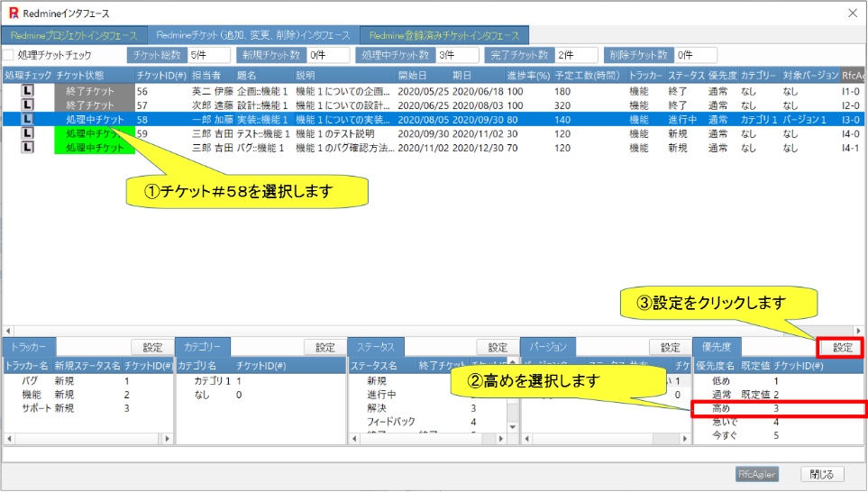868x492 pixels.
Task: Click 設定 button in ステータス panel
Action: [x=498, y=348]
